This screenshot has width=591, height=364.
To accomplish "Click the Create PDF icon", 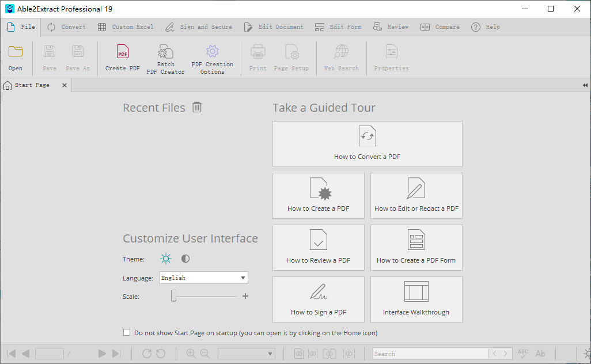I will pos(122,52).
